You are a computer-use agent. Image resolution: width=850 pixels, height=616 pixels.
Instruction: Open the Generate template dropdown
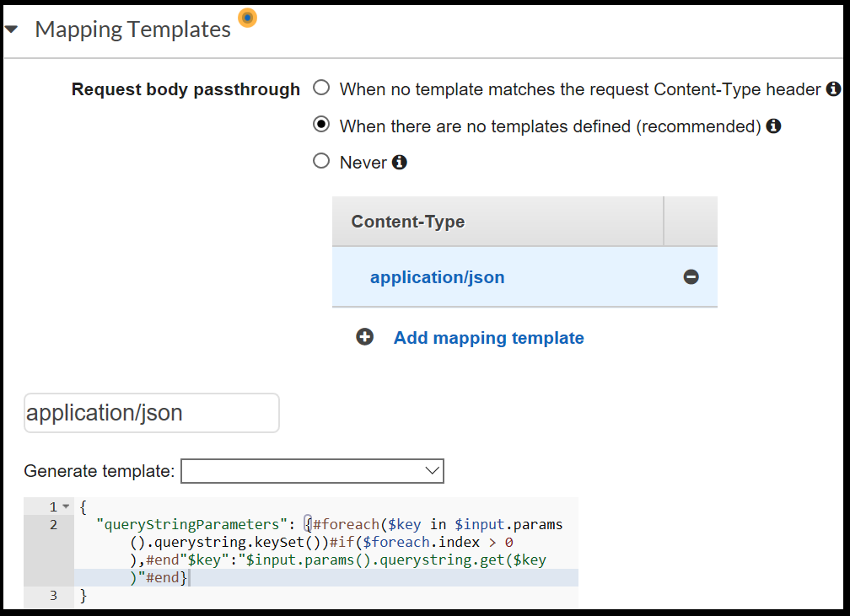coord(312,471)
